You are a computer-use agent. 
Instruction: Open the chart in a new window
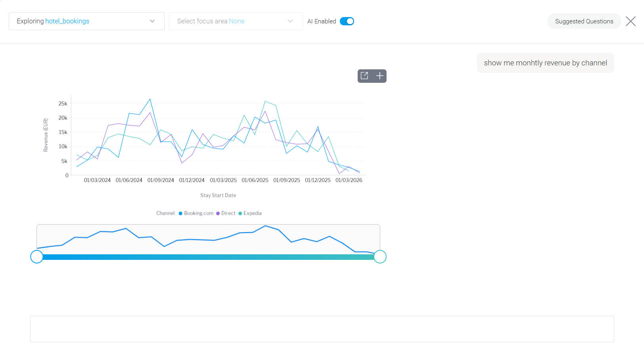coord(364,76)
